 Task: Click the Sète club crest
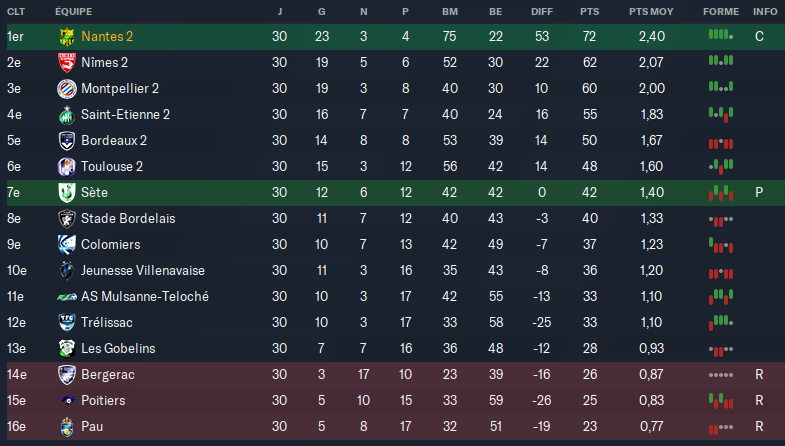coord(66,192)
